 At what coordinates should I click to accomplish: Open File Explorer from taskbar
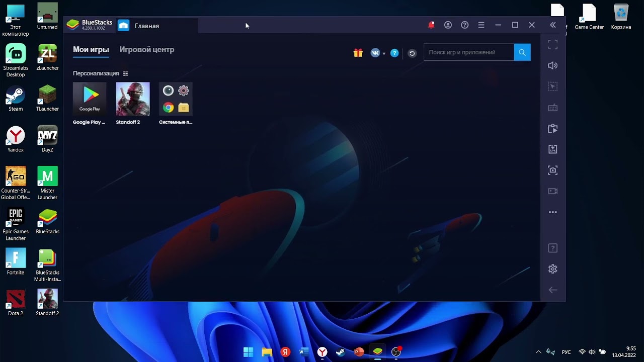(x=267, y=352)
